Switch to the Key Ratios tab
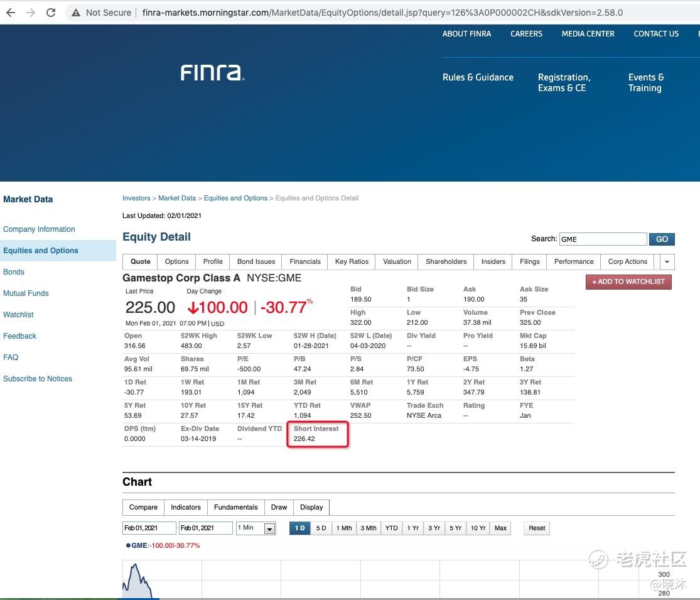The height and width of the screenshot is (600, 700). [x=352, y=262]
